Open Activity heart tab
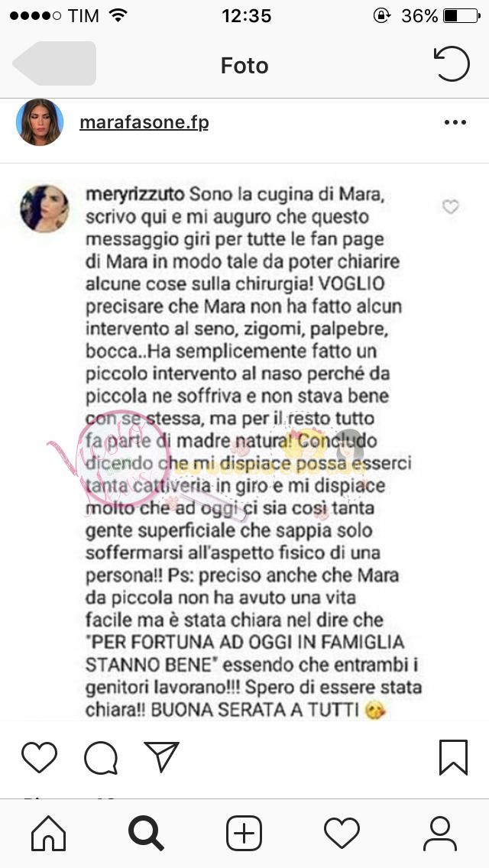The width and height of the screenshot is (489, 868). click(x=342, y=833)
